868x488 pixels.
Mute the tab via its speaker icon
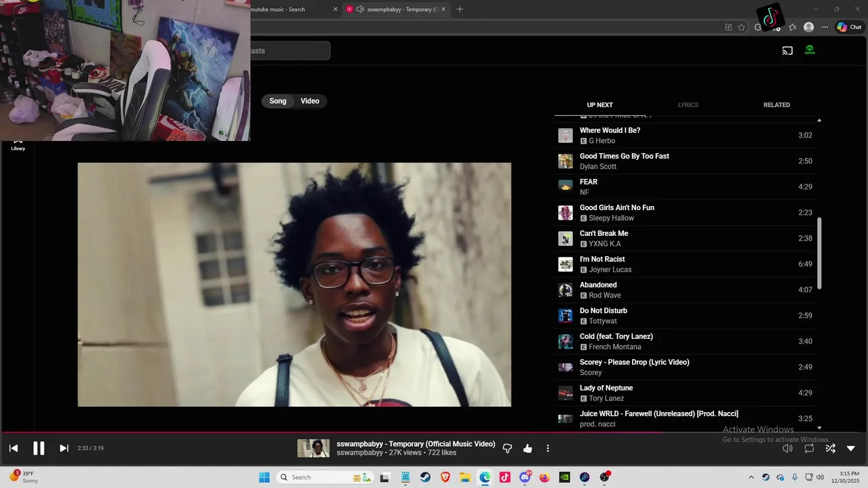tap(360, 9)
